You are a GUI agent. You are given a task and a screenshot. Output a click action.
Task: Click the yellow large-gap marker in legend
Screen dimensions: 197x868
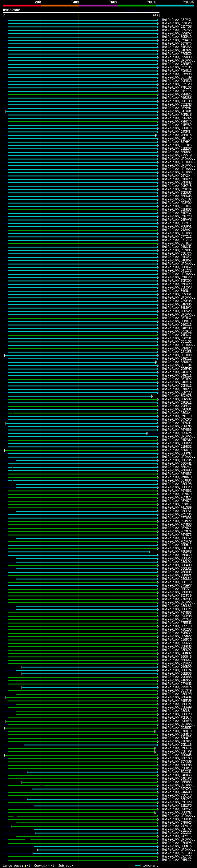(25, 865)
